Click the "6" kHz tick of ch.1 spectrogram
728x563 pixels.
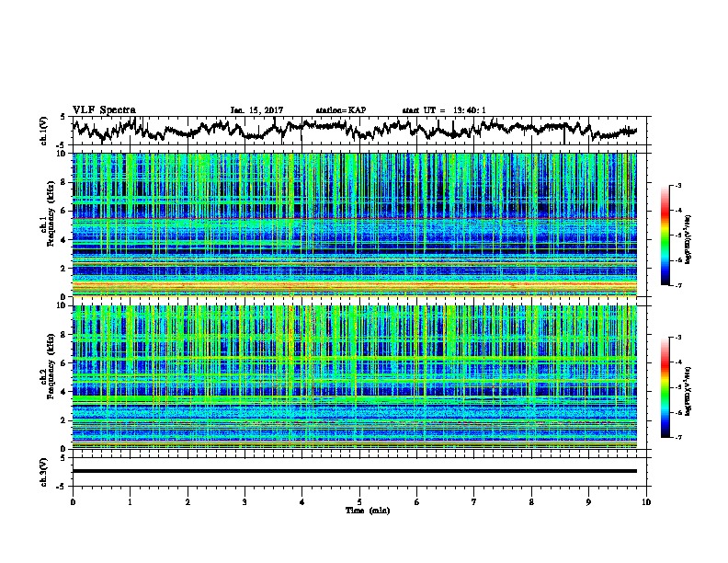tap(65, 211)
